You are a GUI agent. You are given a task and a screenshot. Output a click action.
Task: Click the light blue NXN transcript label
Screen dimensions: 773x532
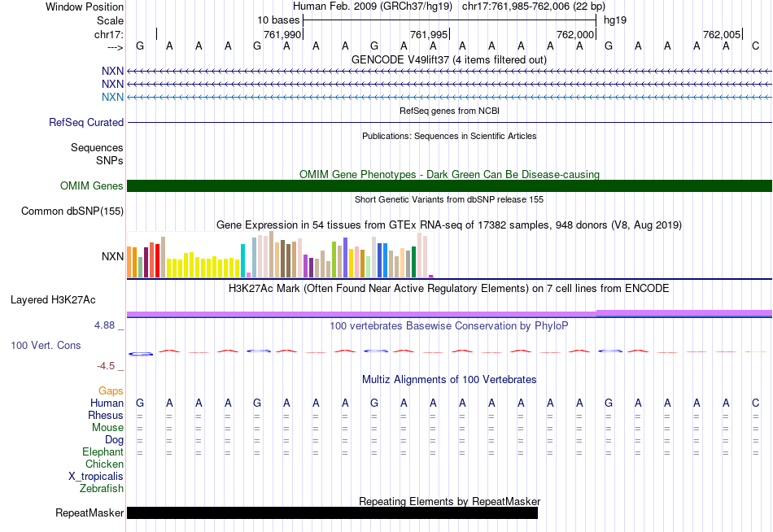click(112, 97)
